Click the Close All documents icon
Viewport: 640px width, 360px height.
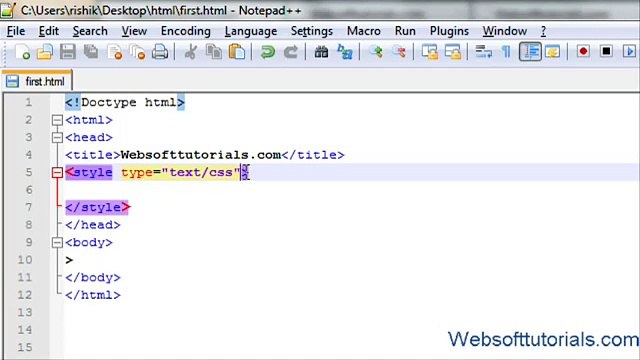pyautogui.click(x=138, y=52)
